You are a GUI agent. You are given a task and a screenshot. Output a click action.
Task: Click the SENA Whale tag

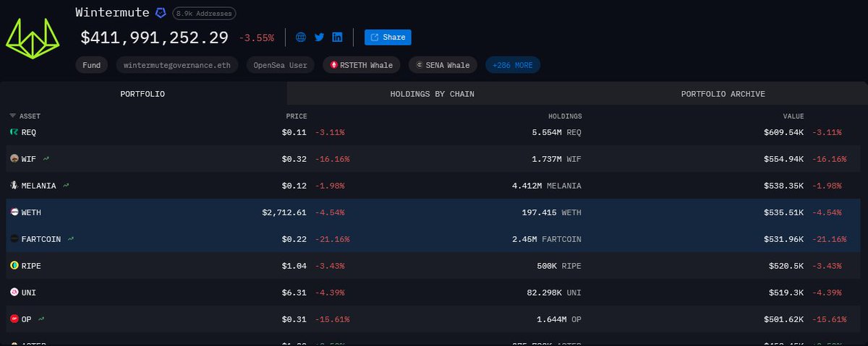pyautogui.click(x=443, y=65)
